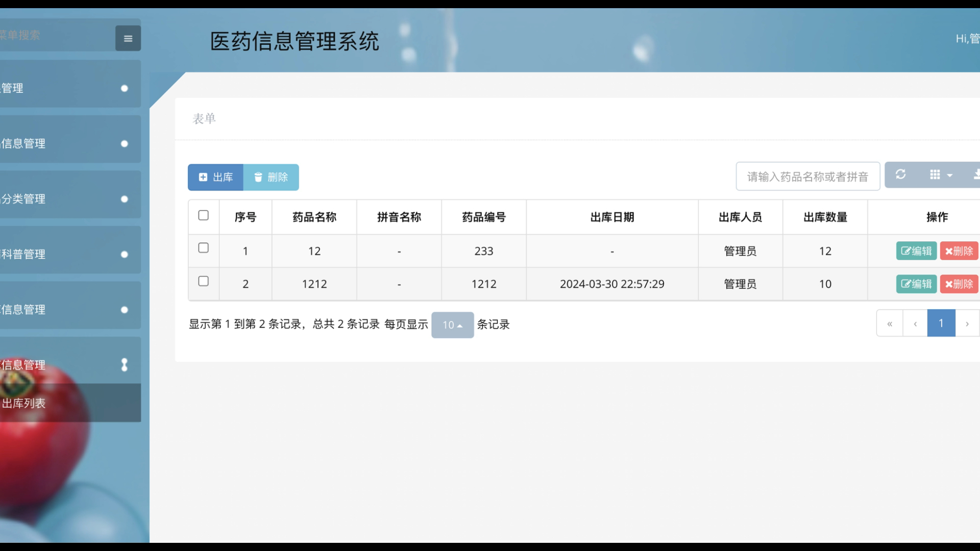Edit the row dated 2024-03-30

[x=916, y=284]
